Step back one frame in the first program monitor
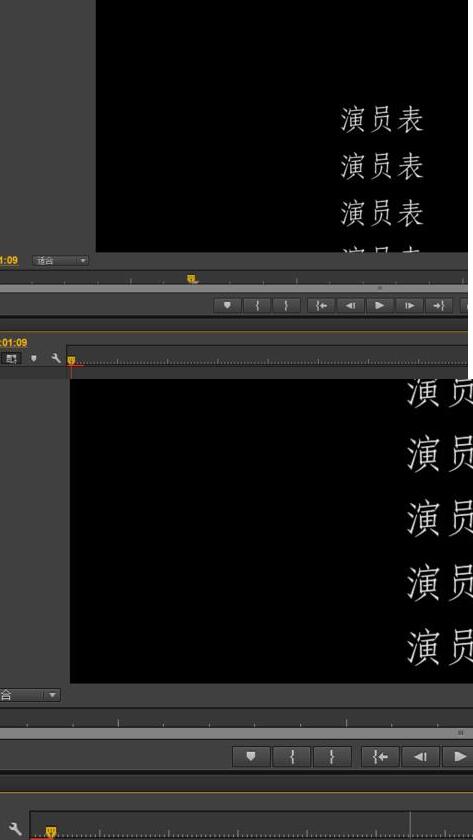This screenshot has height=840, width=473. point(350,305)
